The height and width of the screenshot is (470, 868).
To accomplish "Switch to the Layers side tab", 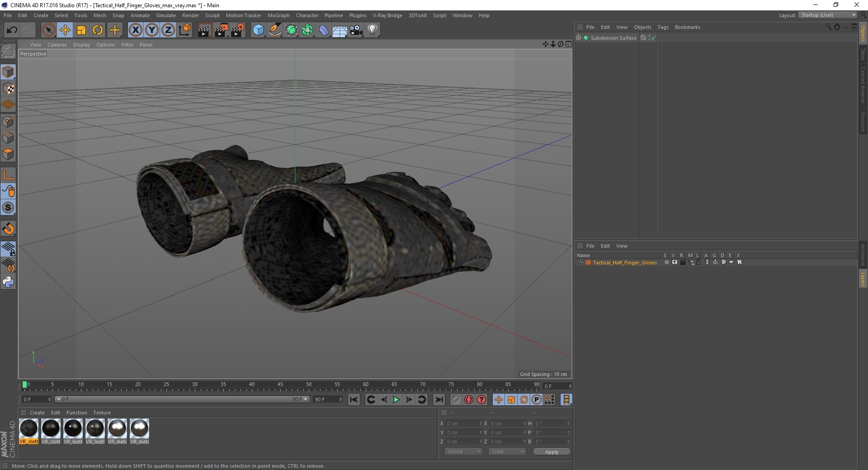I will [863, 279].
